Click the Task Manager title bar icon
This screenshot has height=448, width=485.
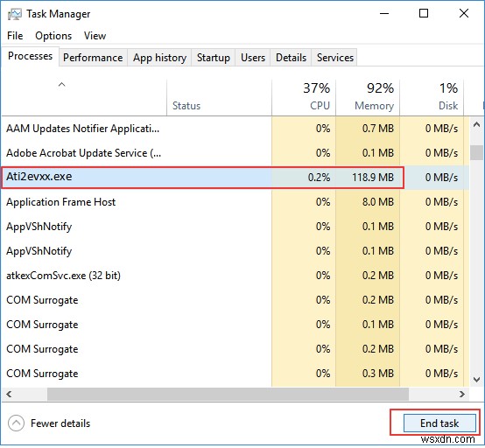[x=15, y=14]
